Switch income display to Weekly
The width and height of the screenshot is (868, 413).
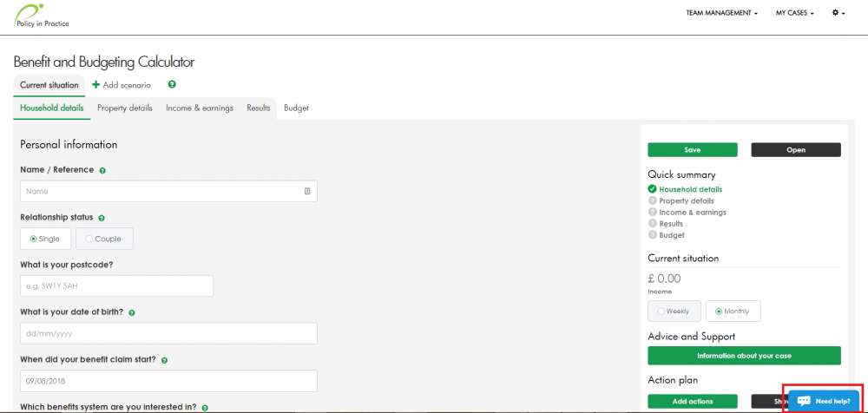[674, 311]
